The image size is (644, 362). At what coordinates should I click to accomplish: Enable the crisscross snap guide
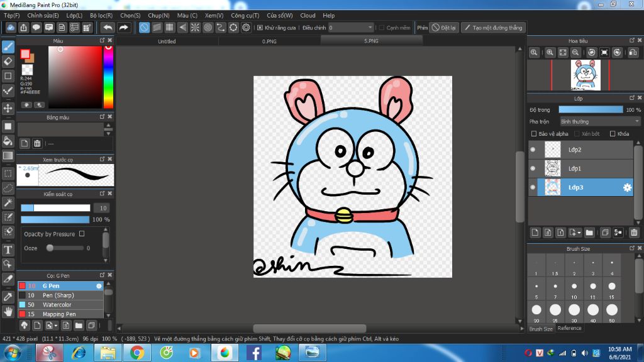tap(170, 28)
